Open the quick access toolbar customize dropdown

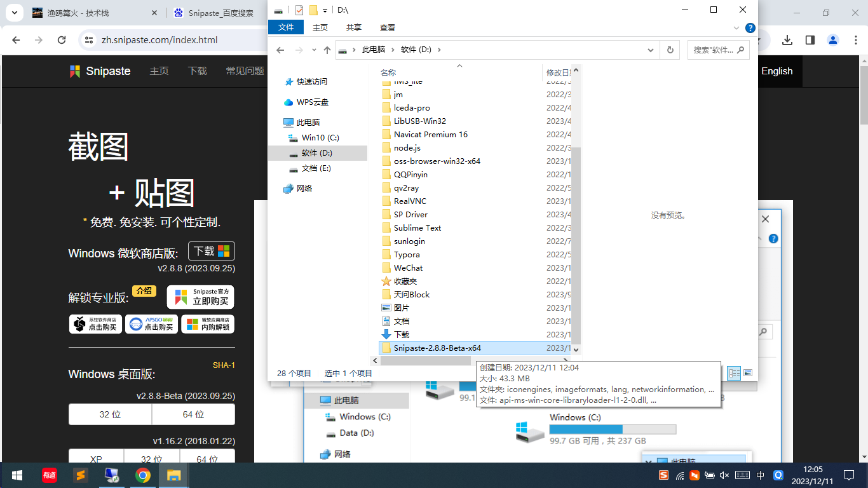tap(325, 10)
